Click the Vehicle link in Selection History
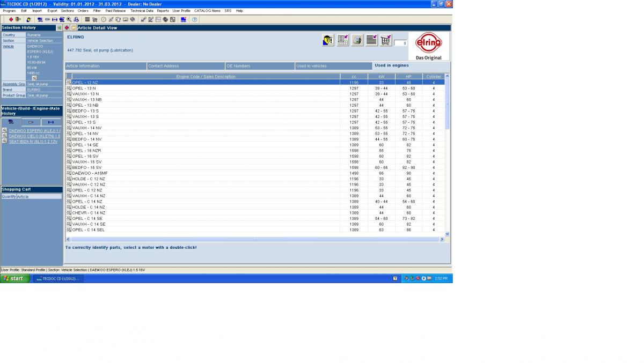Image resolution: width=644 pixels, height=363 pixels. tap(8, 46)
